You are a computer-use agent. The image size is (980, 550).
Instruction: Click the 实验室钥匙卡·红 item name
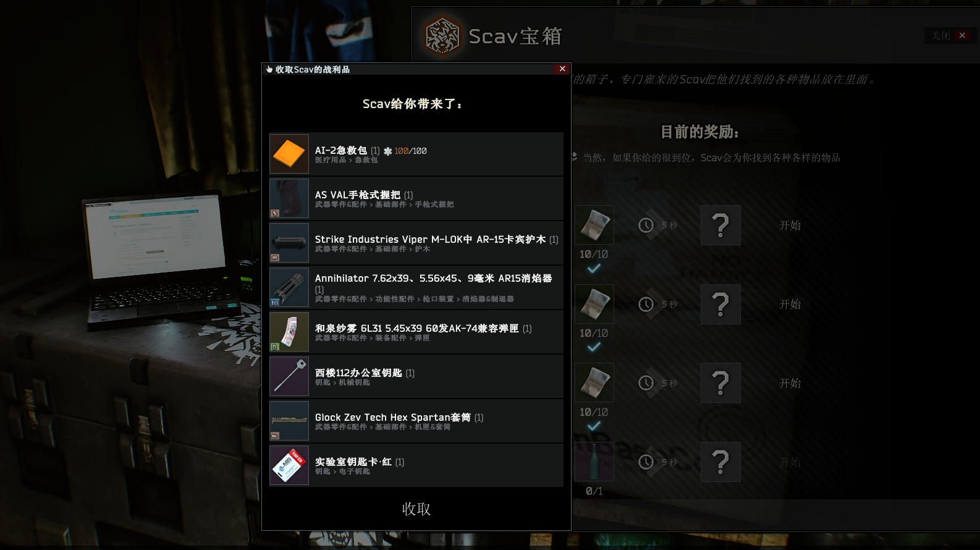353,462
